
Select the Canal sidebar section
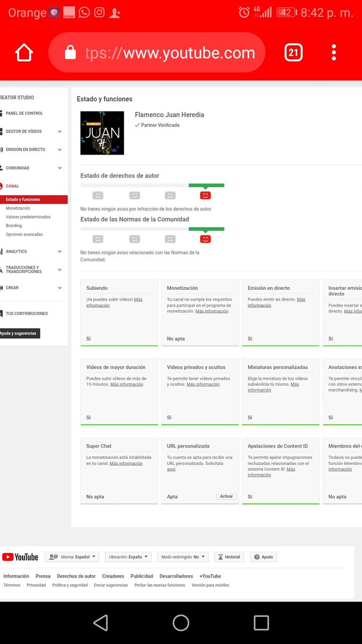pyautogui.click(x=12, y=186)
